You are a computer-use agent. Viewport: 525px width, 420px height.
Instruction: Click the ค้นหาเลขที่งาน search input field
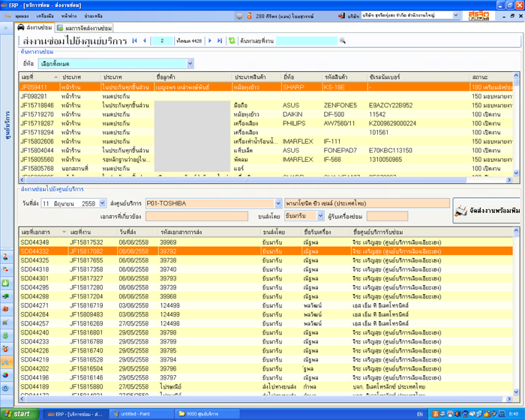coord(306,40)
